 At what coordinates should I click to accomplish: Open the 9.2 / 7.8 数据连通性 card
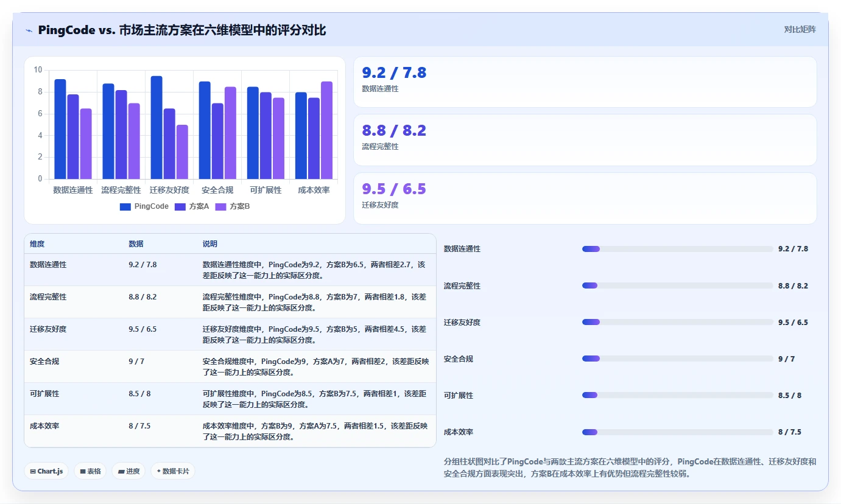[585, 82]
